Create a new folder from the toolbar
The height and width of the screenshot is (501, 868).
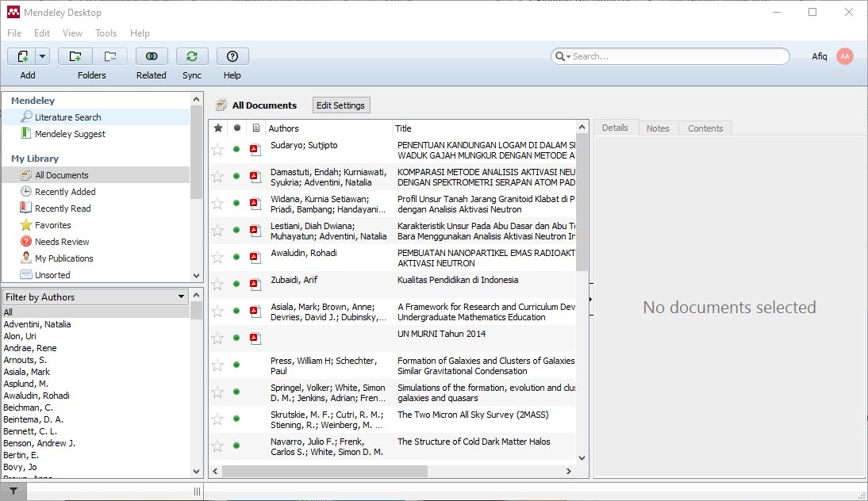[x=74, y=56]
